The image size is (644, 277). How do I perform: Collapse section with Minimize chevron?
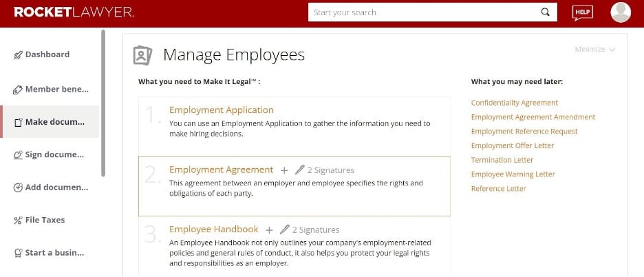[x=612, y=50]
